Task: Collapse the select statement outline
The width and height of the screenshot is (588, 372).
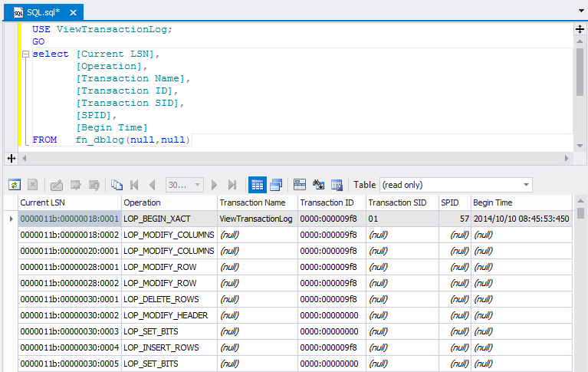Action: 26,54
